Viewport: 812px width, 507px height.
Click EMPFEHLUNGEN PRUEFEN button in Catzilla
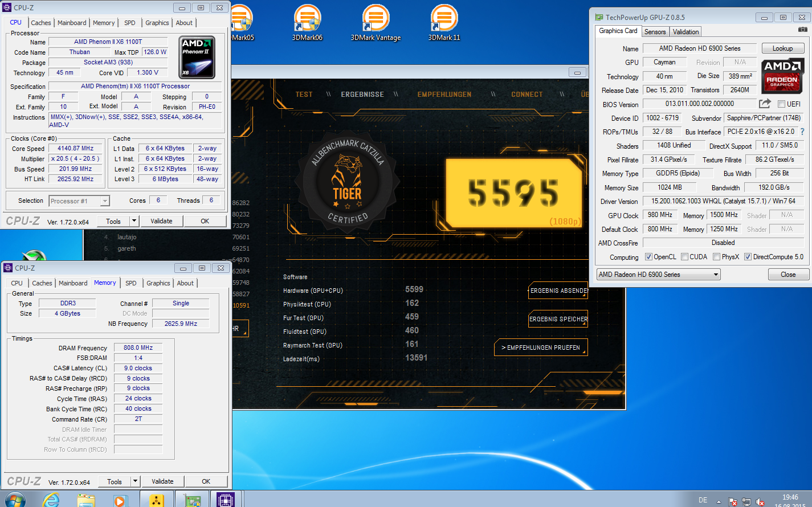(541, 347)
